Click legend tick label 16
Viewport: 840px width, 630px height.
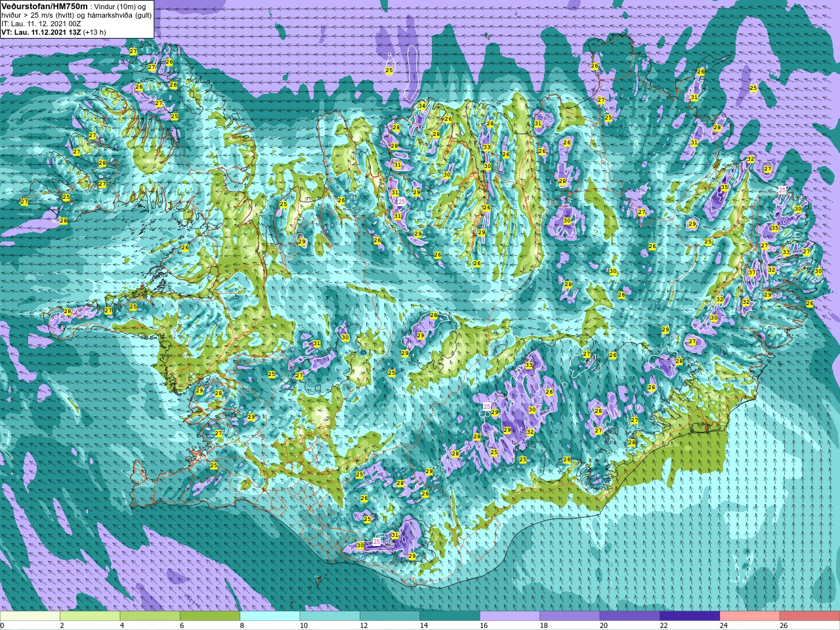coord(484,625)
